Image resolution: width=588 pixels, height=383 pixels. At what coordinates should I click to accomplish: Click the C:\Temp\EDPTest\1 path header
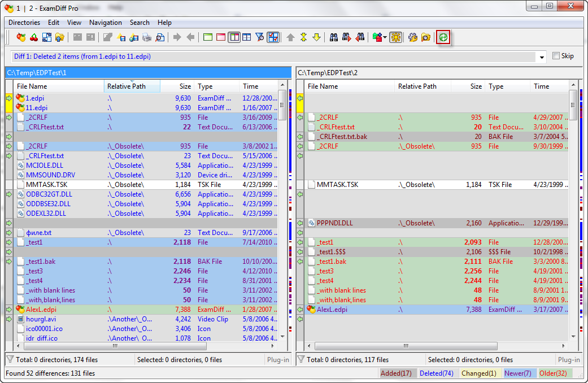(149, 73)
